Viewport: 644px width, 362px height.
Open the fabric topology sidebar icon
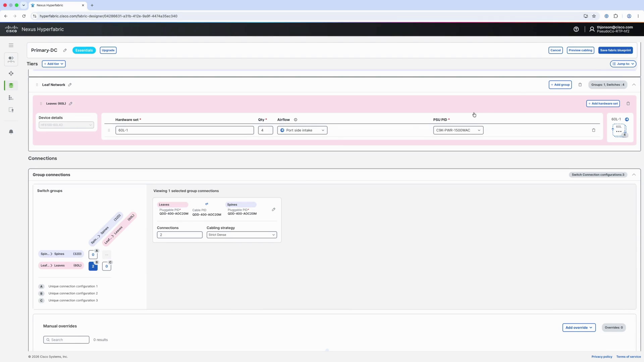[x=11, y=59]
